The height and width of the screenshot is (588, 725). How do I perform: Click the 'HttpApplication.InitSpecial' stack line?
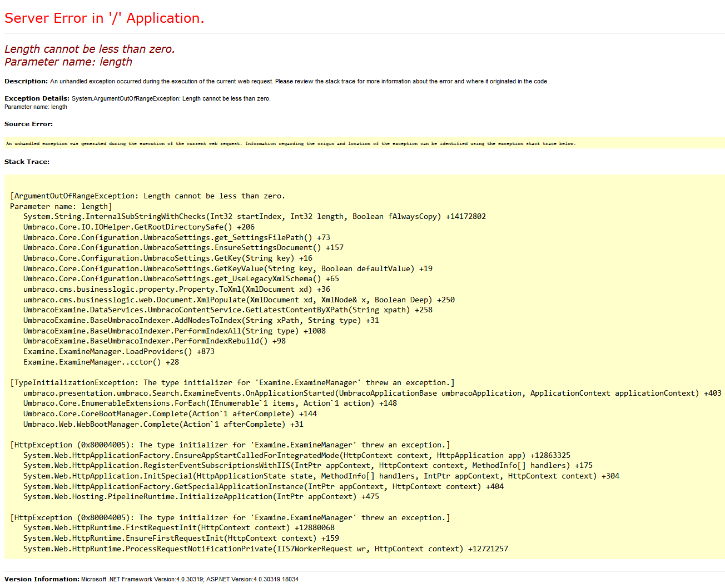[x=321, y=476]
